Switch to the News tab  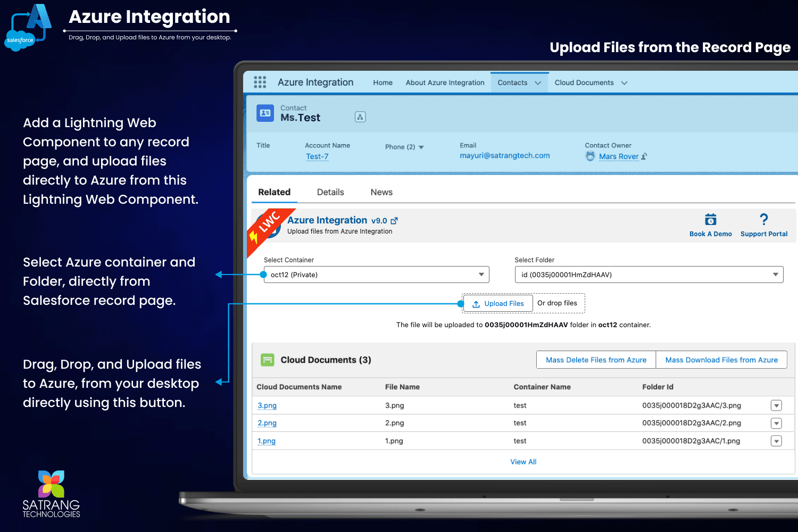(381, 192)
